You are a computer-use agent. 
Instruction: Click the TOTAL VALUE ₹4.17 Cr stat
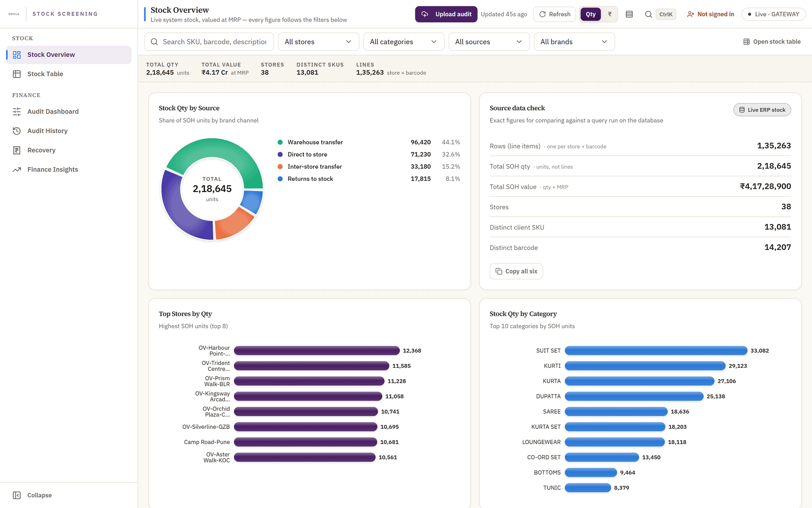(x=225, y=69)
